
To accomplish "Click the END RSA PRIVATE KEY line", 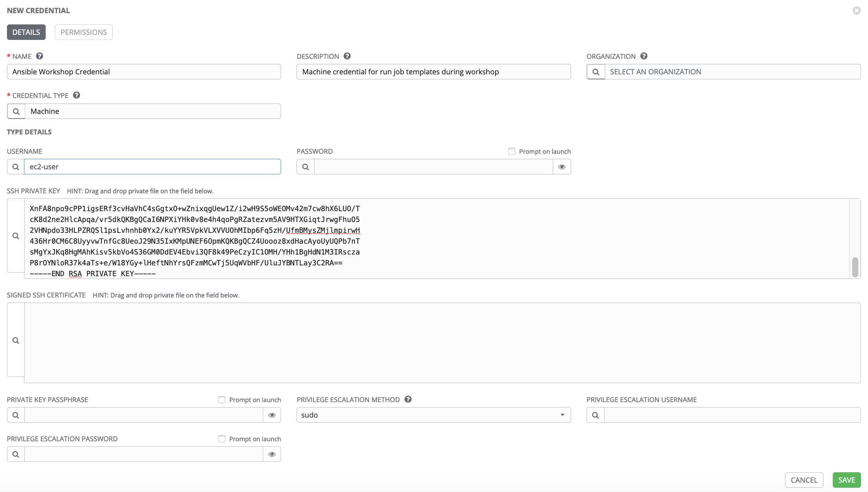I will click(93, 274).
